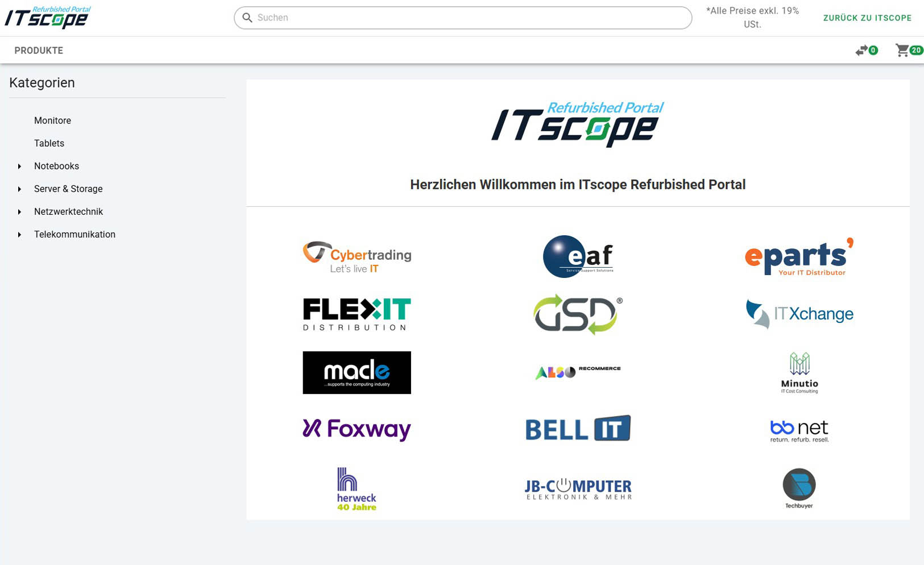924x565 pixels.
Task: Click the Minutio IT Cost Consulting logo
Action: pos(799,371)
